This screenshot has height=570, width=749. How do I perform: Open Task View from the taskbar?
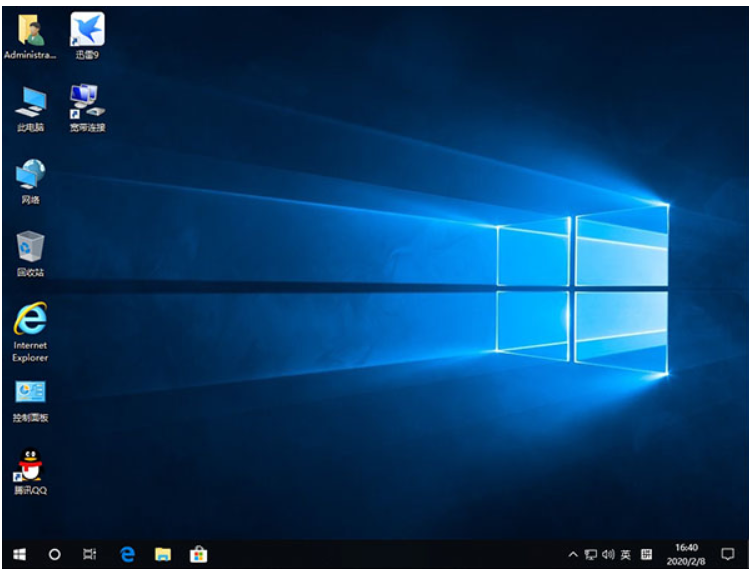[90, 553]
